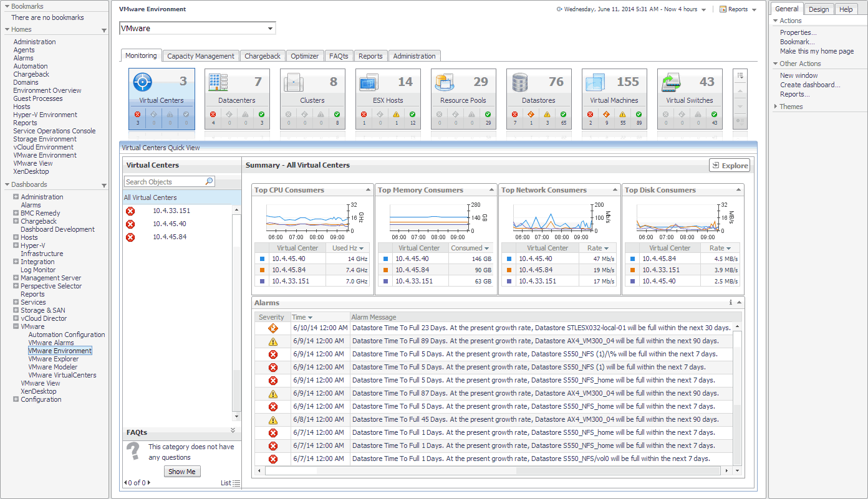Expand the Storage & SAN dashboard node
The image size is (868, 499).
pyautogui.click(x=16, y=310)
